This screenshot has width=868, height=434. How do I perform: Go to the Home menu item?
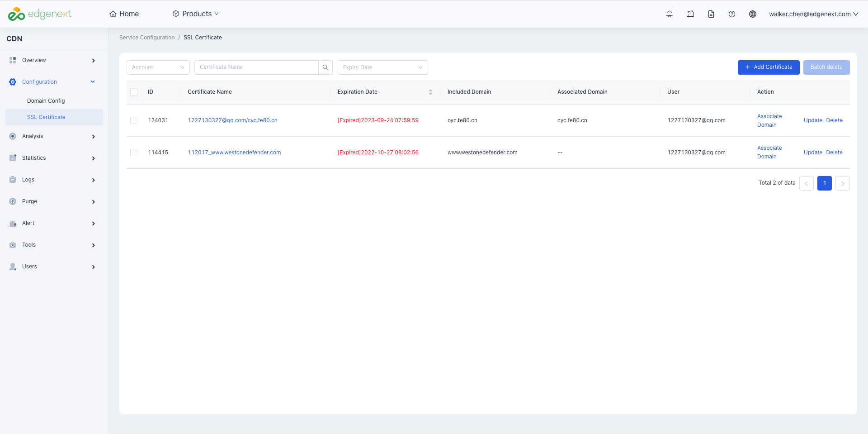pyautogui.click(x=124, y=14)
